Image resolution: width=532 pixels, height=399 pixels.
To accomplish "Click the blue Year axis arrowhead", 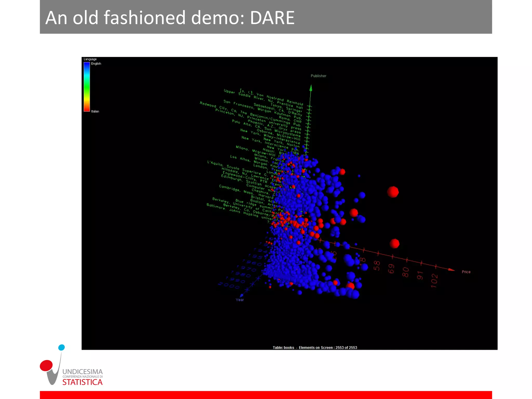I will (242, 295).
